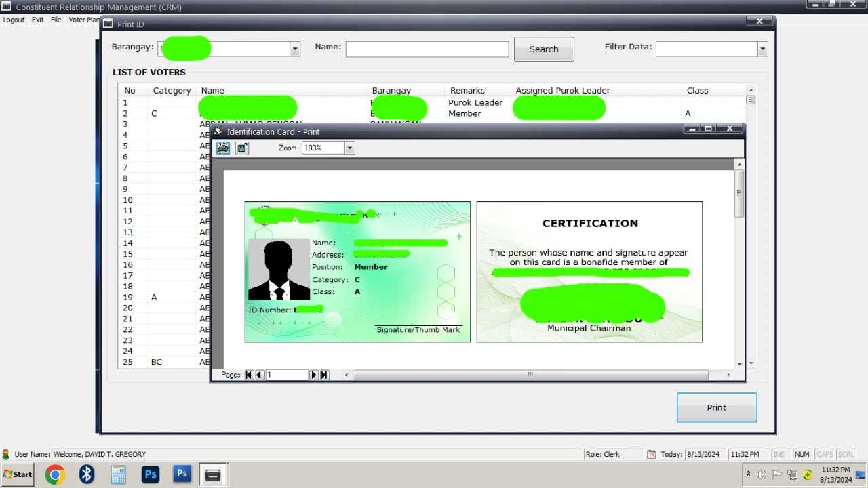Go to previous page in preview
Viewport: 868px width, 488px height.
point(260,375)
